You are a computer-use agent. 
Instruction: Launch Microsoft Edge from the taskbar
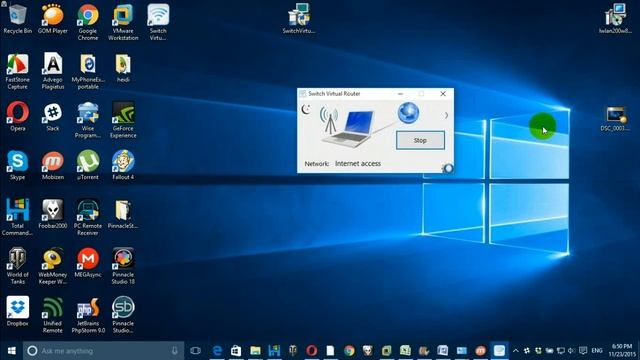pyautogui.click(x=217, y=351)
